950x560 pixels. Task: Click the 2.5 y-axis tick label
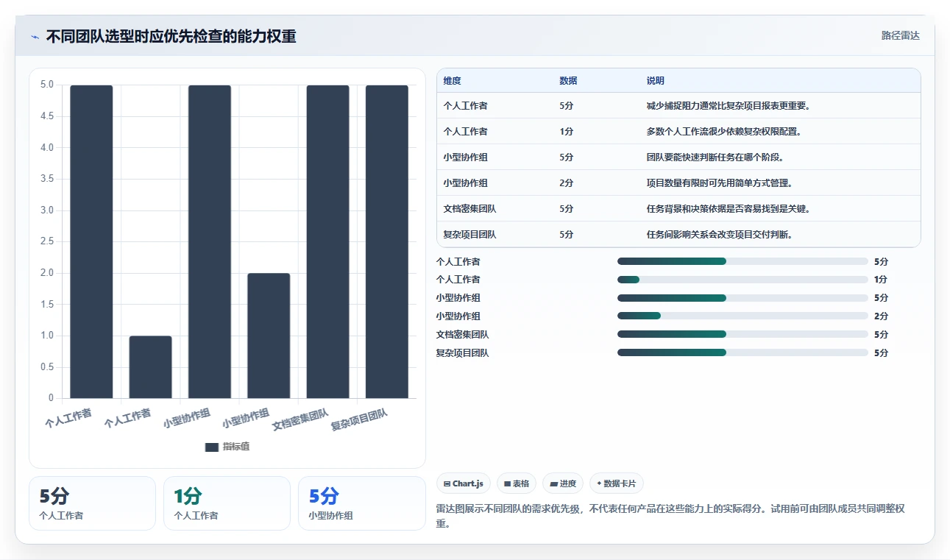(46, 241)
